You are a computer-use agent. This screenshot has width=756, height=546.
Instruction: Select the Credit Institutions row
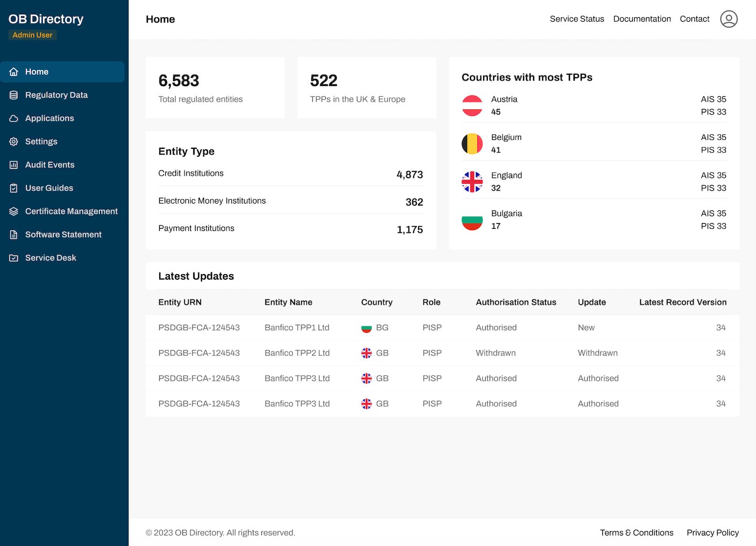click(291, 174)
